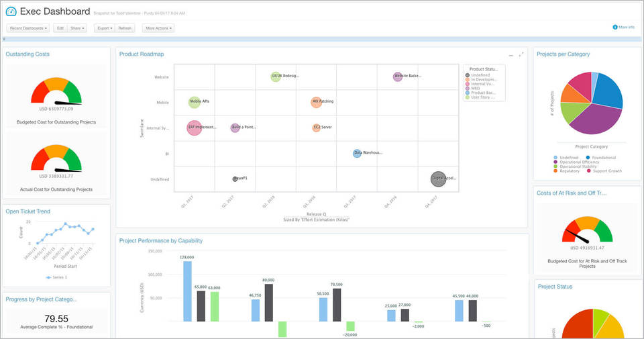Select the Data Warehouse bubble in roadmap
Screen dimensions: 644x339
[357, 153]
